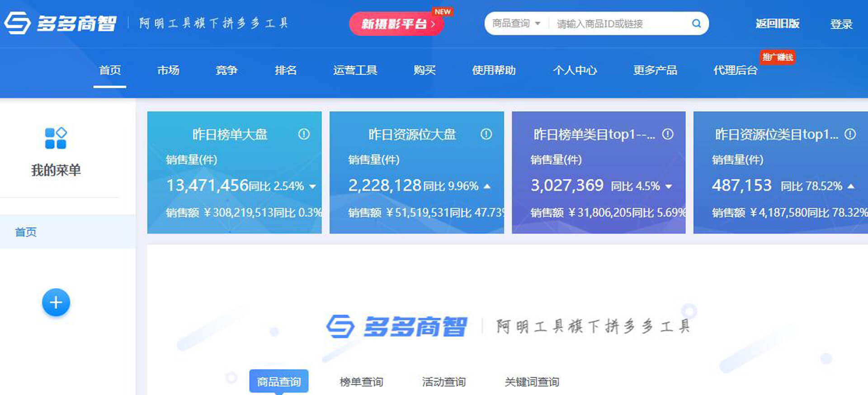The height and width of the screenshot is (395, 868).
Task: Open the 代理后台 menu
Action: pyautogui.click(x=735, y=71)
